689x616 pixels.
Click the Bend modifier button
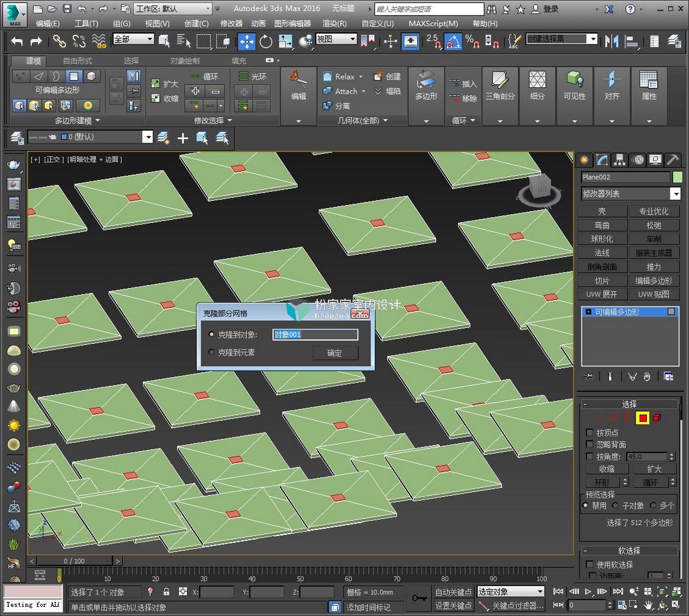(x=602, y=226)
